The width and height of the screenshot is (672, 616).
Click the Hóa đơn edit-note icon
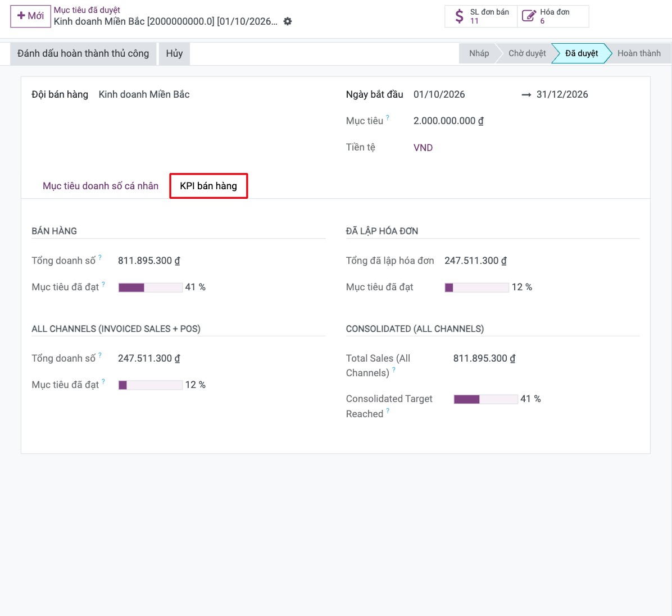(528, 16)
